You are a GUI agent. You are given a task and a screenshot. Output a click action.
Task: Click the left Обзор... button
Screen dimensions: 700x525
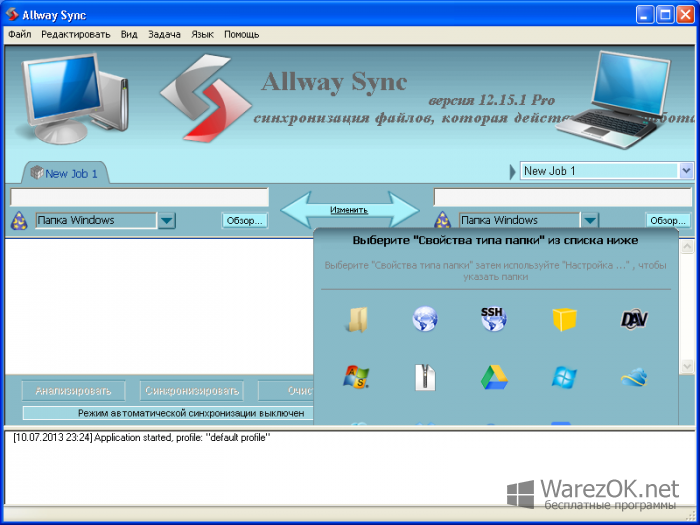tap(245, 221)
